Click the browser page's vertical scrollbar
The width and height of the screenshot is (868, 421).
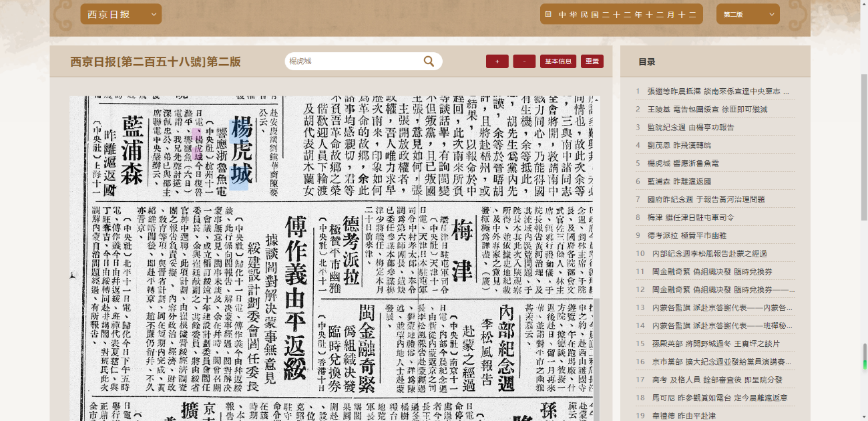click(864, 146)
